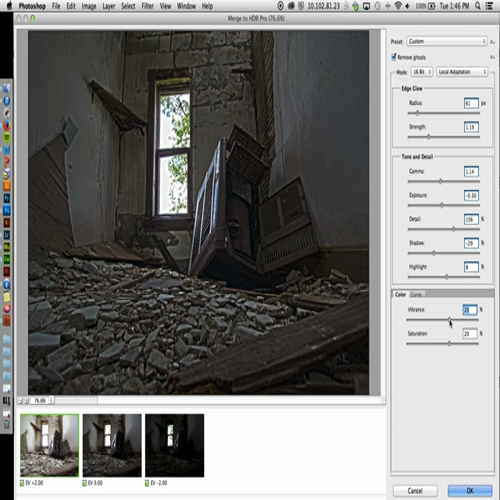
Task: Select the EV +2.00 exposure thumbnail
Action: click(49, 445)
